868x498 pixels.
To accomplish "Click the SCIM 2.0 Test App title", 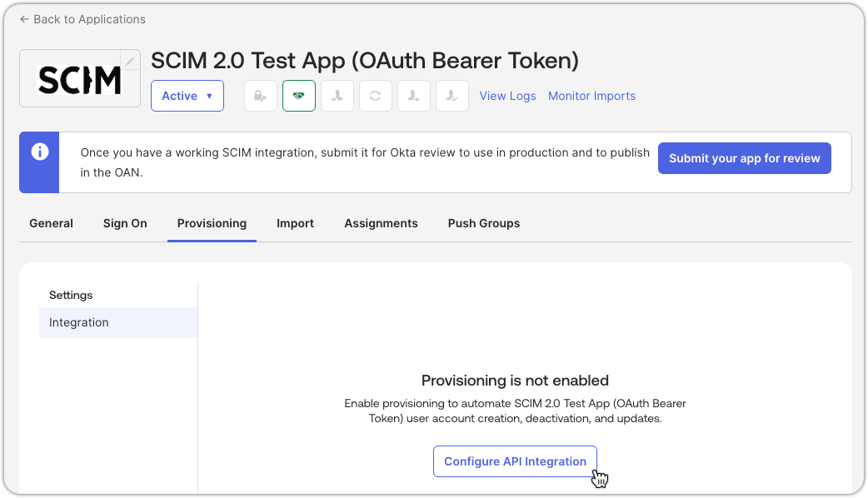I will pyautogui.click(x=365, y=60).
